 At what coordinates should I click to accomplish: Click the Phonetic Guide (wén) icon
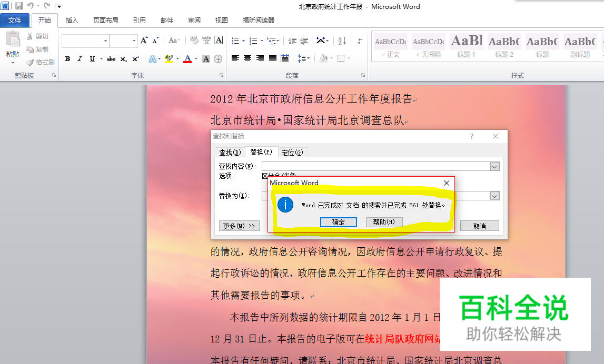click(206, 41)
